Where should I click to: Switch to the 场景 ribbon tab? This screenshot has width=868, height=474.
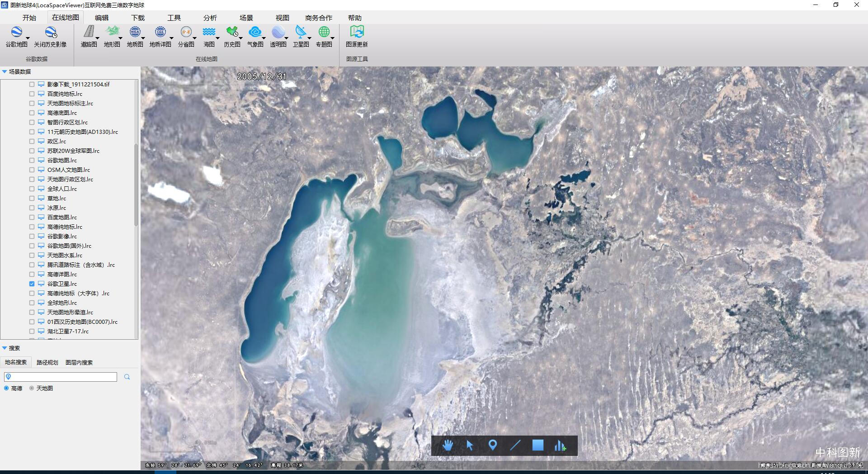(246, 18)
